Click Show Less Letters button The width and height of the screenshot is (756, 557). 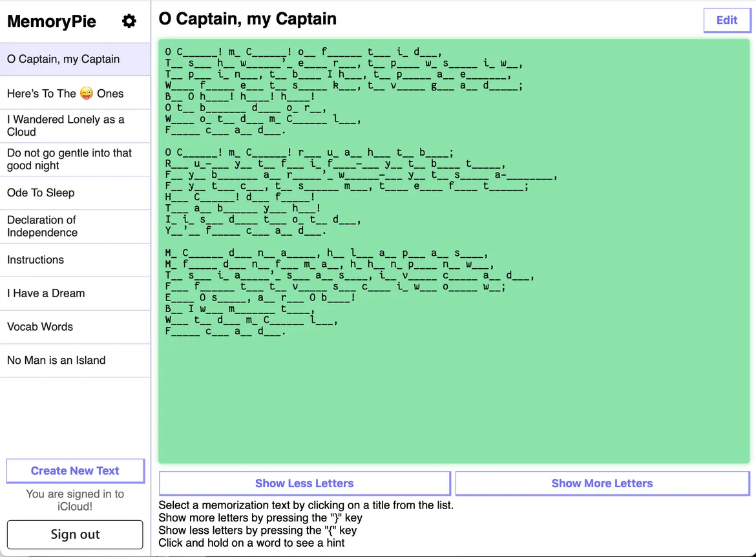[304, 483]
